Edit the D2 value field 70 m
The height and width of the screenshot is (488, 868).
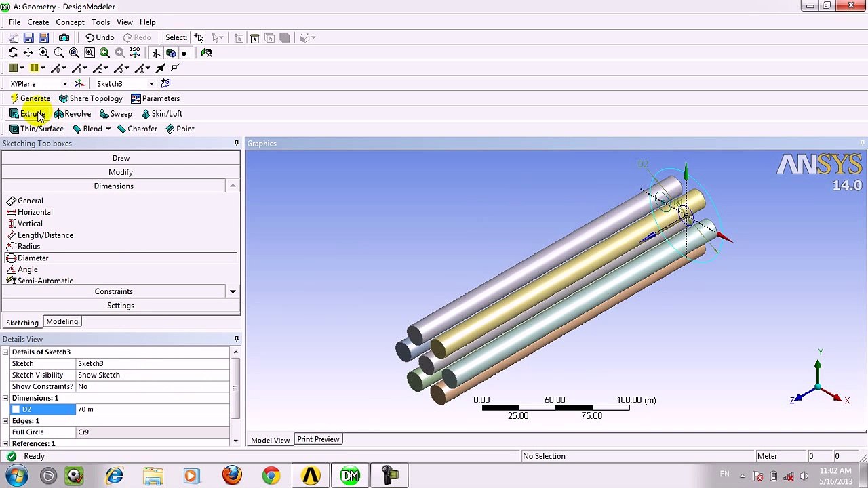153,409
